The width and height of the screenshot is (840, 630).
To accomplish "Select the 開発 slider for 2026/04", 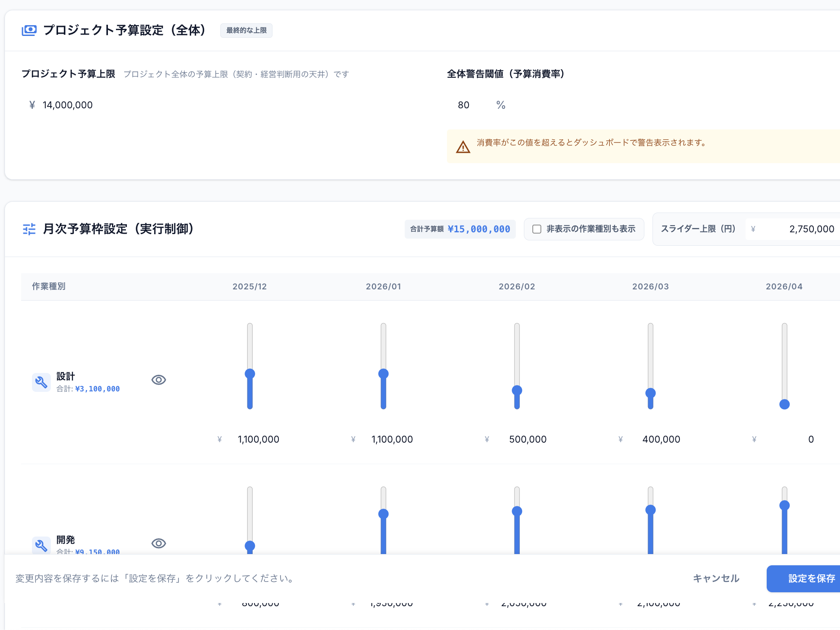I will coord(785,505).
